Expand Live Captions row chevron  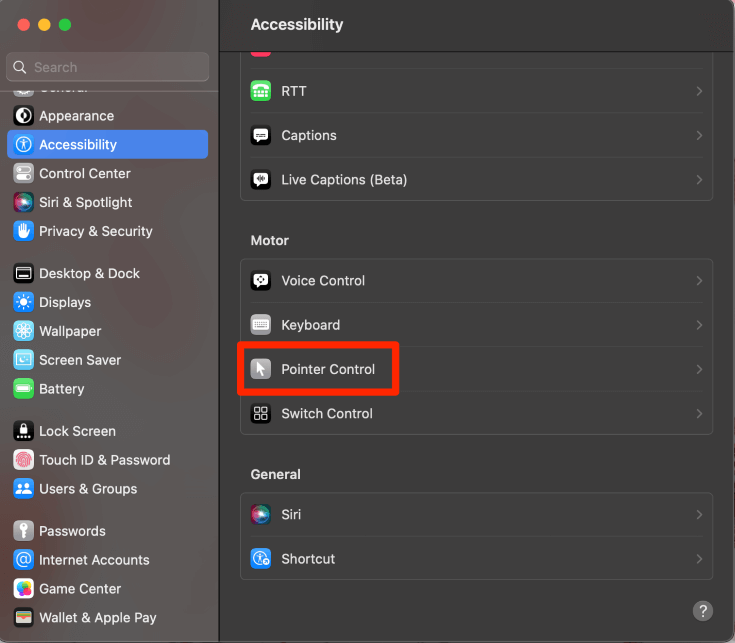[698, 180]
